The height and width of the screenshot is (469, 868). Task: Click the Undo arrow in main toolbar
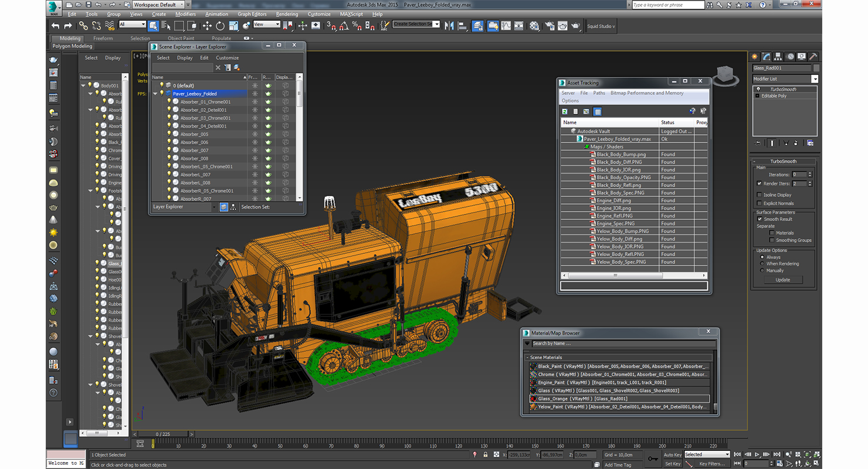point(55,25)
